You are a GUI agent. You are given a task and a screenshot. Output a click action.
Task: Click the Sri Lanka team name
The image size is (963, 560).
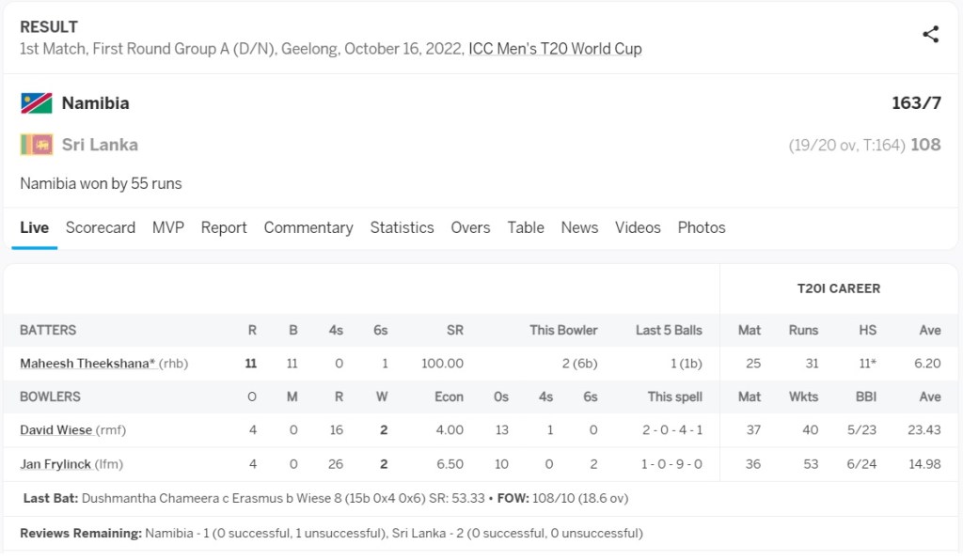100,145
